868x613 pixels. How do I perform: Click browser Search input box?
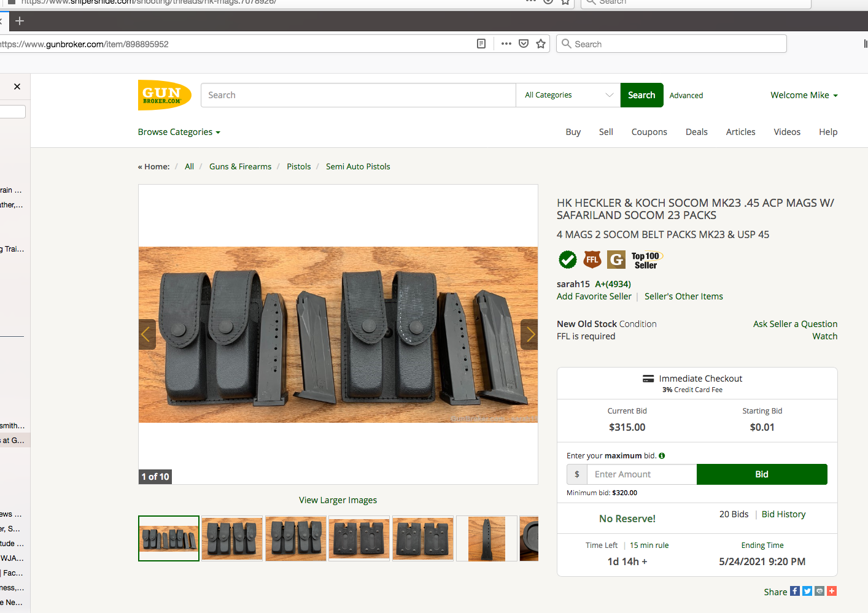coord(672,44)
